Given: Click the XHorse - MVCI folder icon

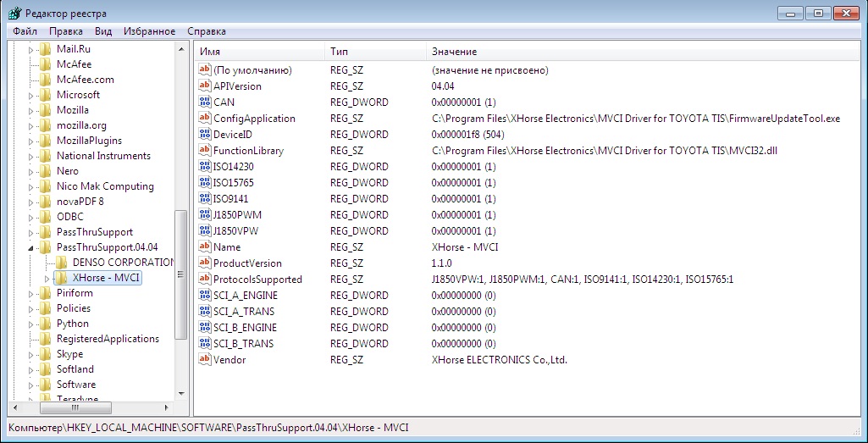Looking at the screenshot, I should [61, 278].
